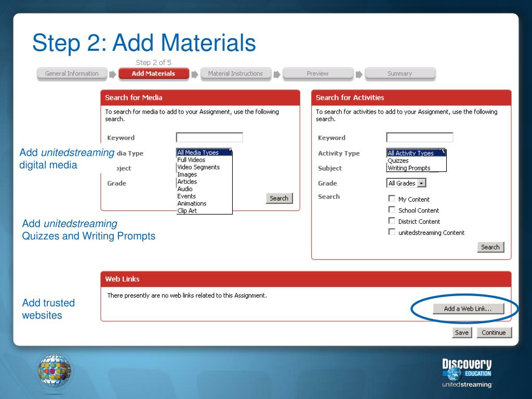The height and width of the screenshot is (399, 532).
Task: Select Writing Prompts activity type
Action: coord(416,168)
